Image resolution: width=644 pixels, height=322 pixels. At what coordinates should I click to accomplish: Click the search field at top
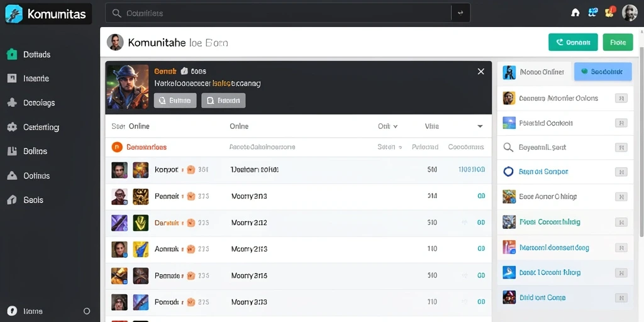pos(279,13)
